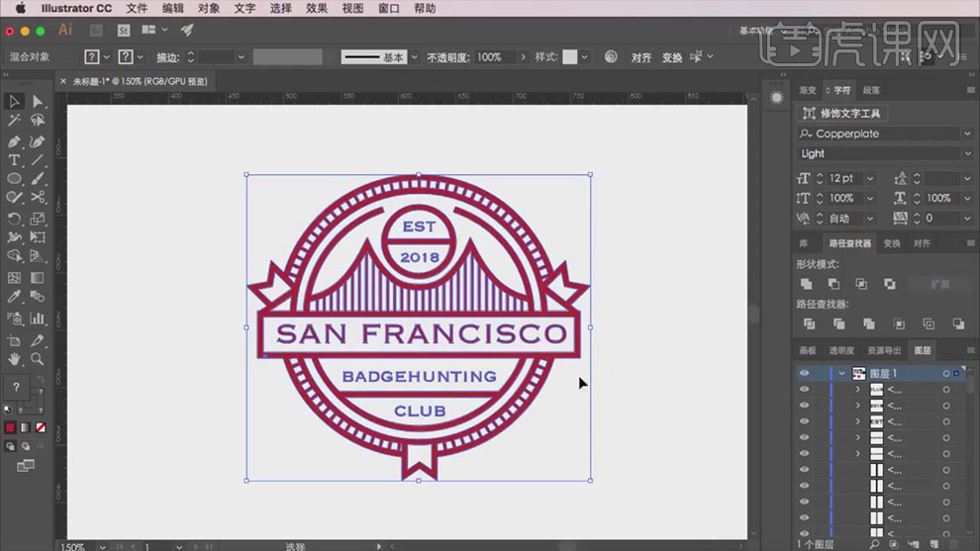Screen dimensions: 980x551
Task: Click the red color mode swatch in toolbar
Action: (10, 427)
